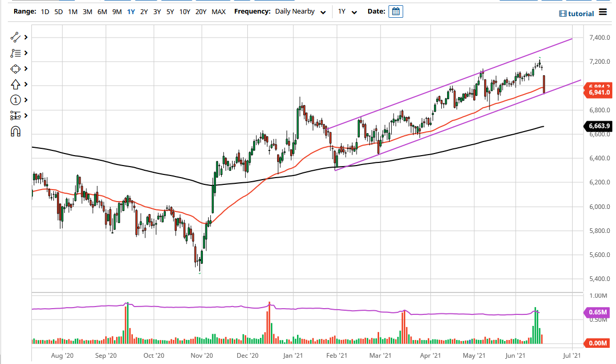This screenshot has height=364, width=616.
Task: Select the numbered marker tool
Action: coord(14,100)
